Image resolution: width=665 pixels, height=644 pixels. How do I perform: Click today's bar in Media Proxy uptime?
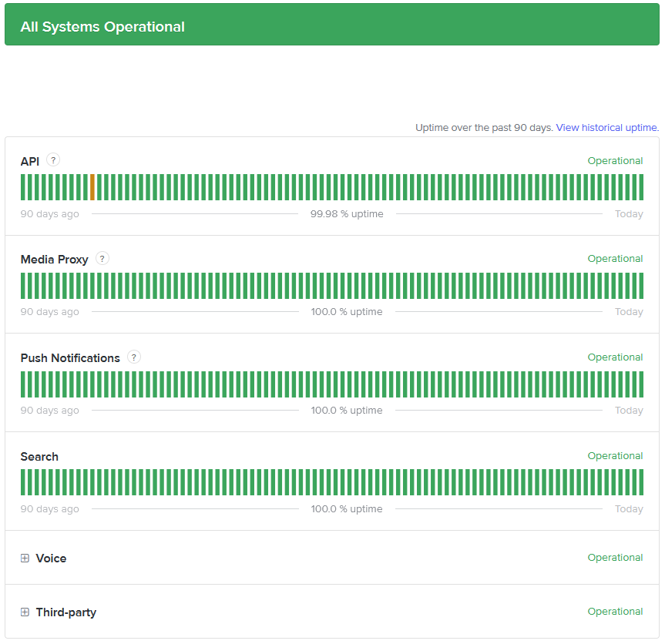coord(640,286)
